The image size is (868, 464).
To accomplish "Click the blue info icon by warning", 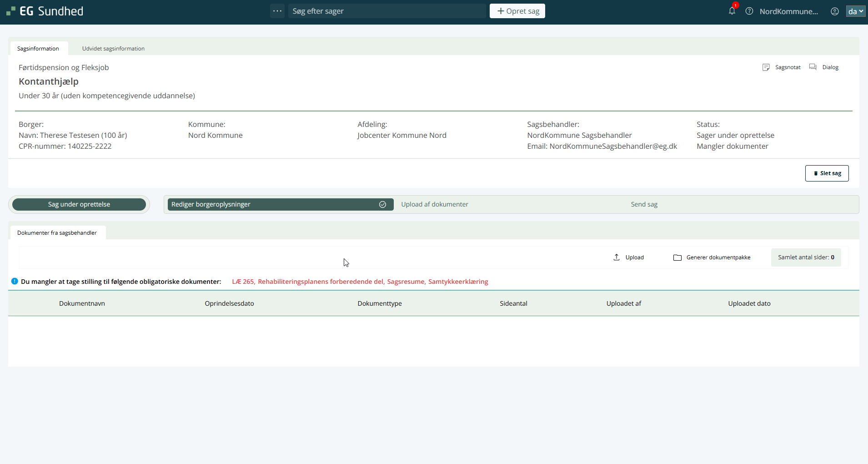I will (15, 282).
